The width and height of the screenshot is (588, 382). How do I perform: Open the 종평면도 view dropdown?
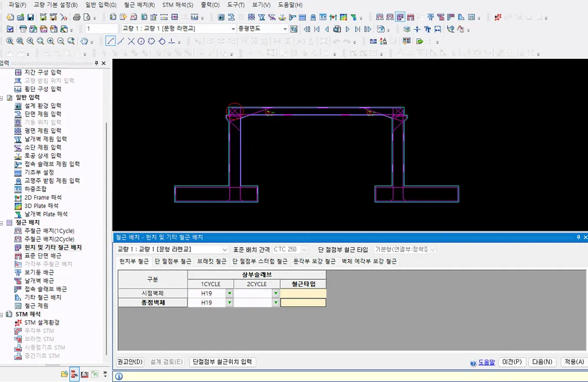[262, 28]
